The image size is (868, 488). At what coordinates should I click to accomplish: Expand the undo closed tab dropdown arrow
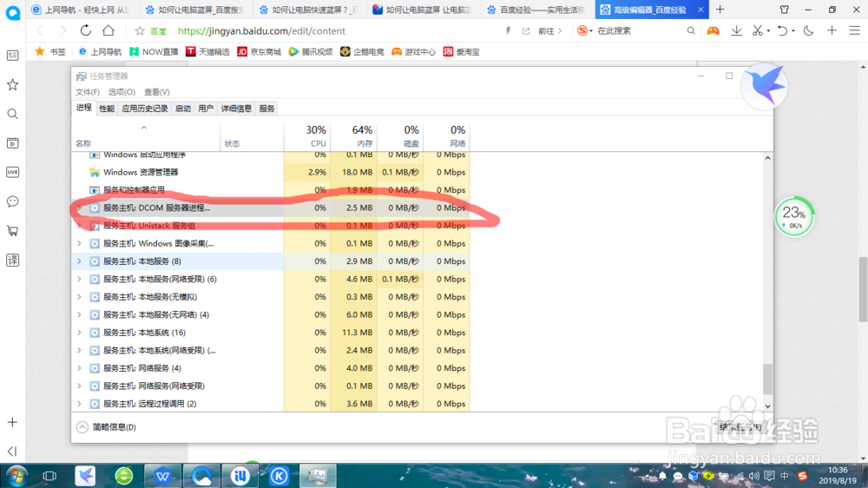pyautogui.click(x=793, y=31)
